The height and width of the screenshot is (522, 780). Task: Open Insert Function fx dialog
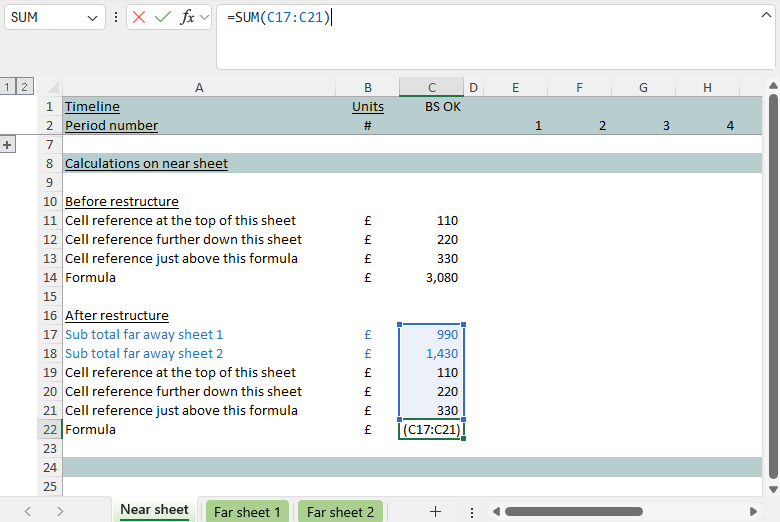coord(186,18)
